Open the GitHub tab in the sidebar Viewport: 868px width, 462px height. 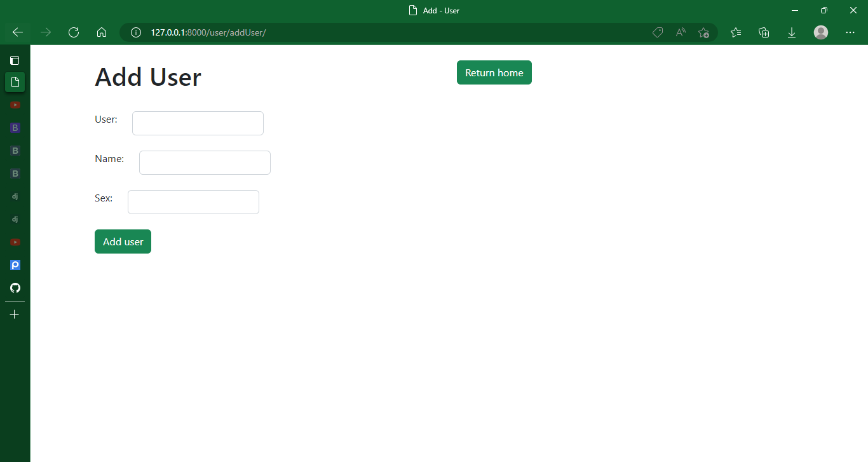(15, 287)
